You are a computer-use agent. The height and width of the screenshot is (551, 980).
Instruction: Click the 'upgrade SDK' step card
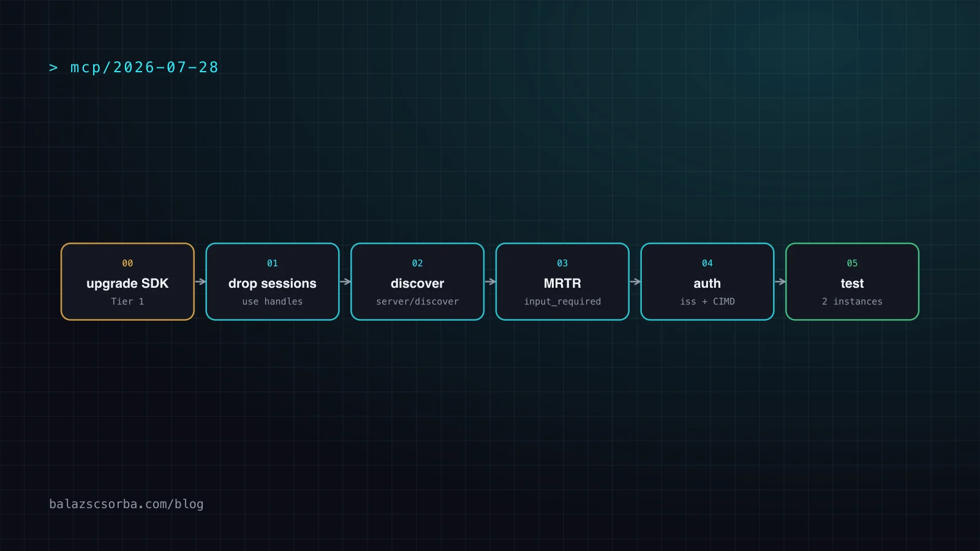click(127, 282)
